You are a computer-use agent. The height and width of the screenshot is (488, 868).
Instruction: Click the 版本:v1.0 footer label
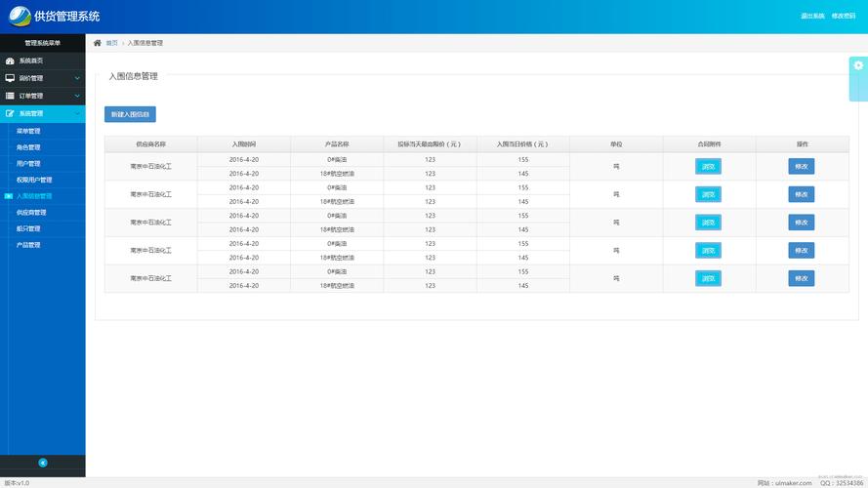point(17,483)
